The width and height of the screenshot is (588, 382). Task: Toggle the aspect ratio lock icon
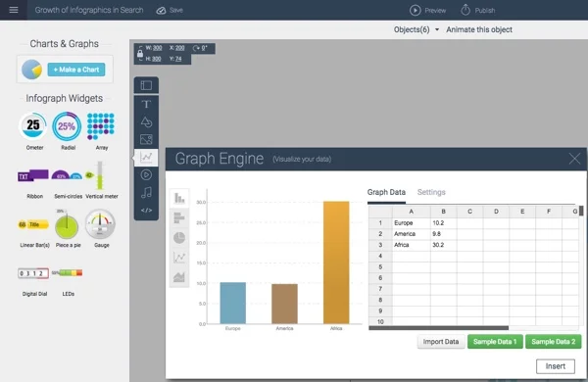[x=140, y=53]
